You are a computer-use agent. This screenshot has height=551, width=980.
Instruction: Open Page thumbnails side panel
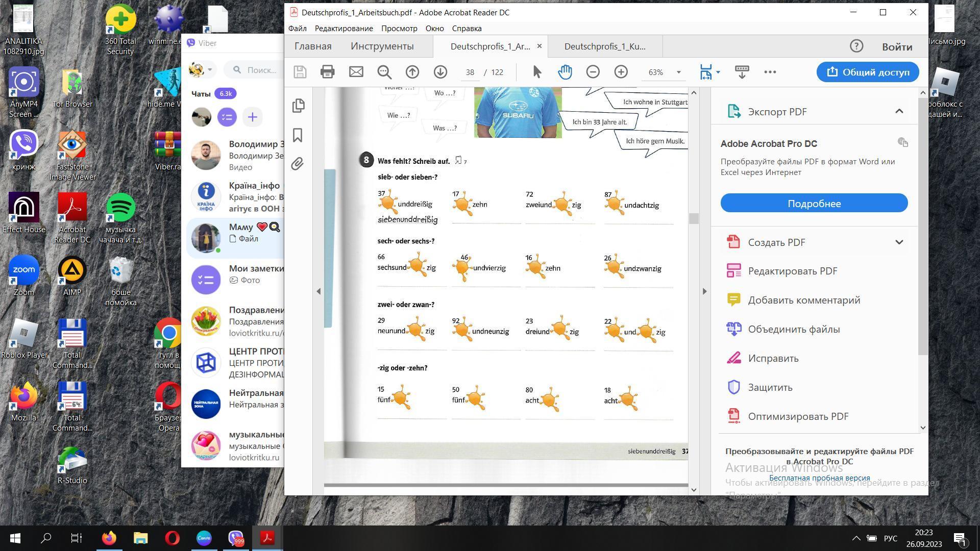point(298,106)
